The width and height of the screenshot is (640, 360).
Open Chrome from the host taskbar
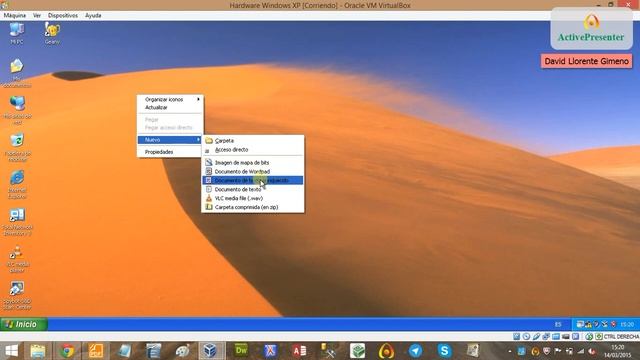click(x=67, y=351)
